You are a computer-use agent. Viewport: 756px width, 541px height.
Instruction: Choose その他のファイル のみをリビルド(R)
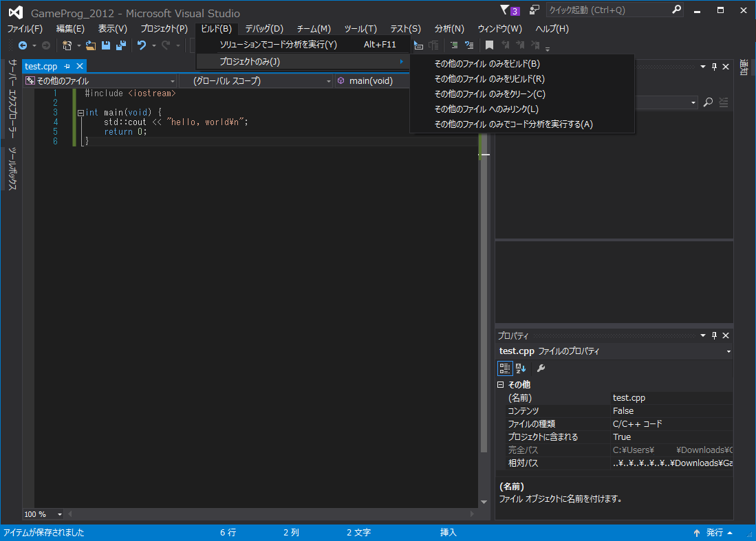(x=522, y=78)
